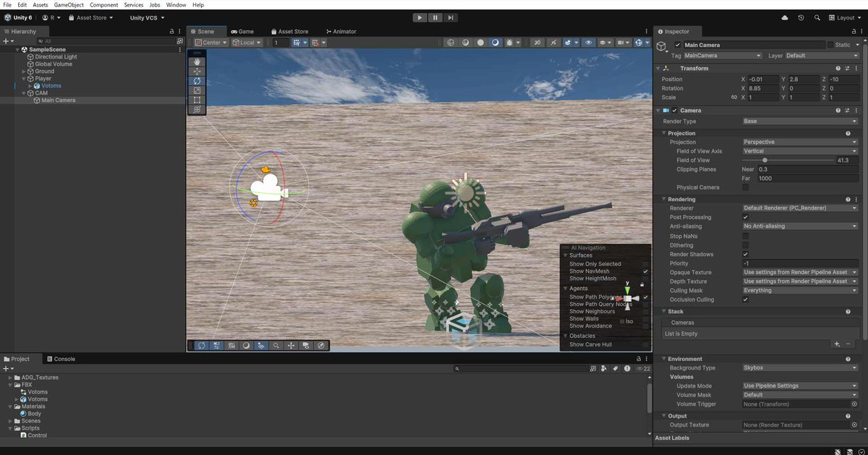Image resolution: width=868 pixels, height=455 pixels.
Task: Toggle Stop NaNs checkbox
Action: [746, 236]
